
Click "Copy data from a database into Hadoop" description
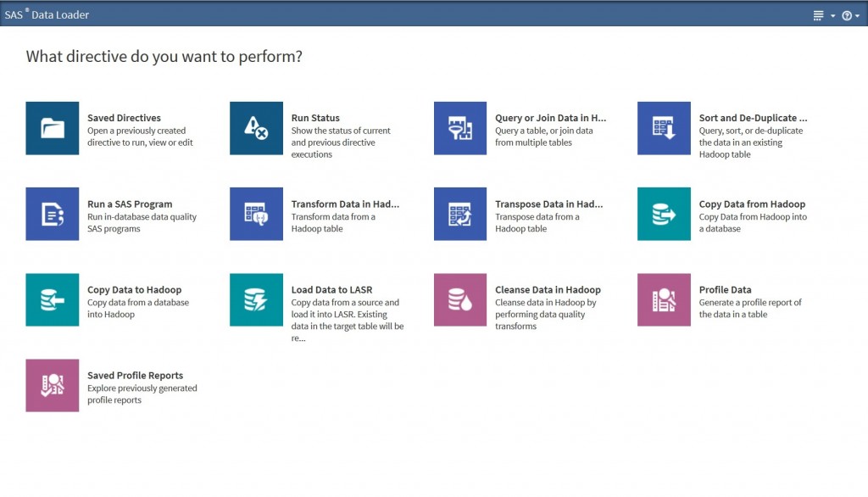[x=138, y=309]
